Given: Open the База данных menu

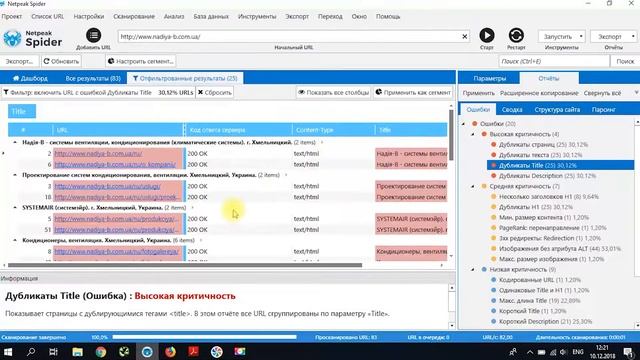Looking at the screenshot, I should (x=211, y=16).
